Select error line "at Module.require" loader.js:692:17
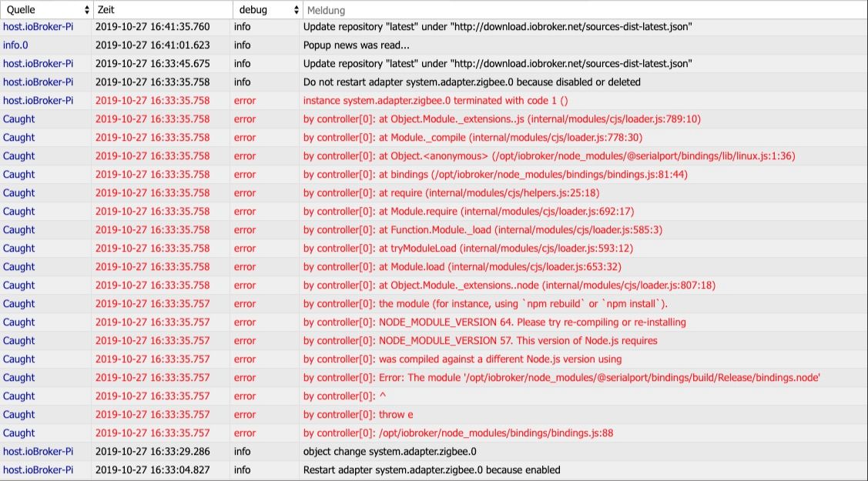The image size is (868, 481). (x=469, y=211)
